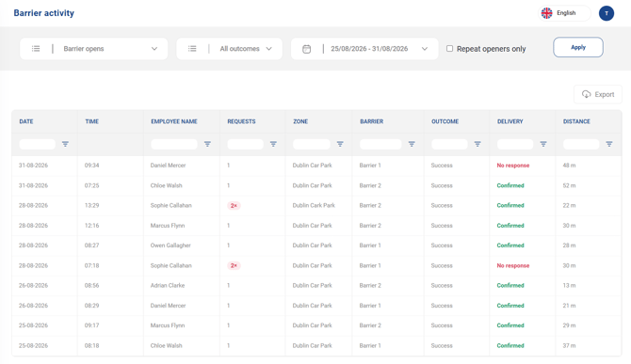Focus the Delivery filter input field
This screenshot has height=364, width=631.
click(x=515, y=144)
